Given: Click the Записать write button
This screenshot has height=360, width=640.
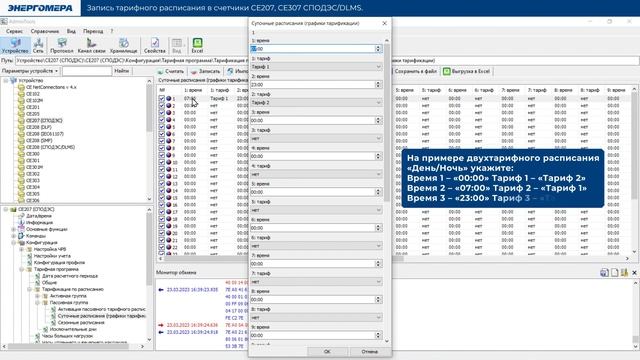Looking at the screenshot, I should tap(205, 71).
